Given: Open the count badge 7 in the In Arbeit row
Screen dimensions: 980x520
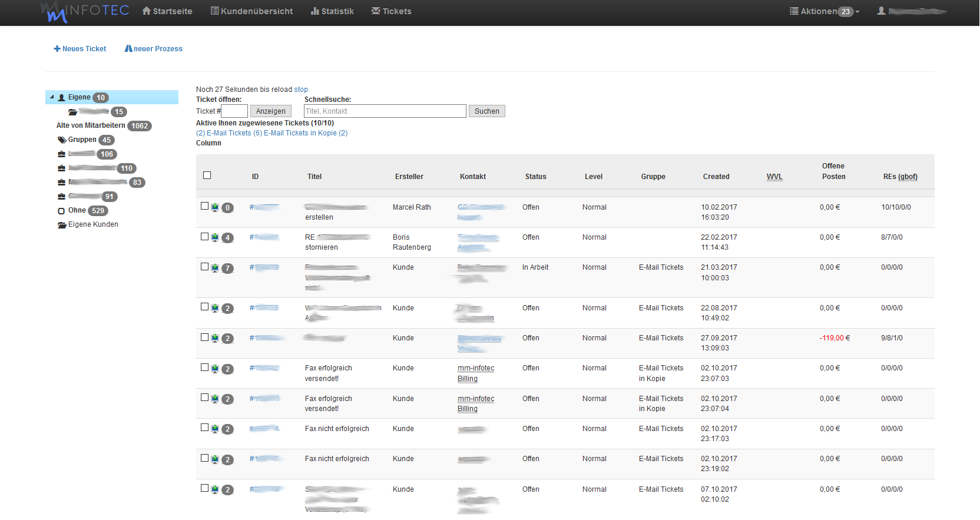Looking at the screenshot, I should [227, 269].
